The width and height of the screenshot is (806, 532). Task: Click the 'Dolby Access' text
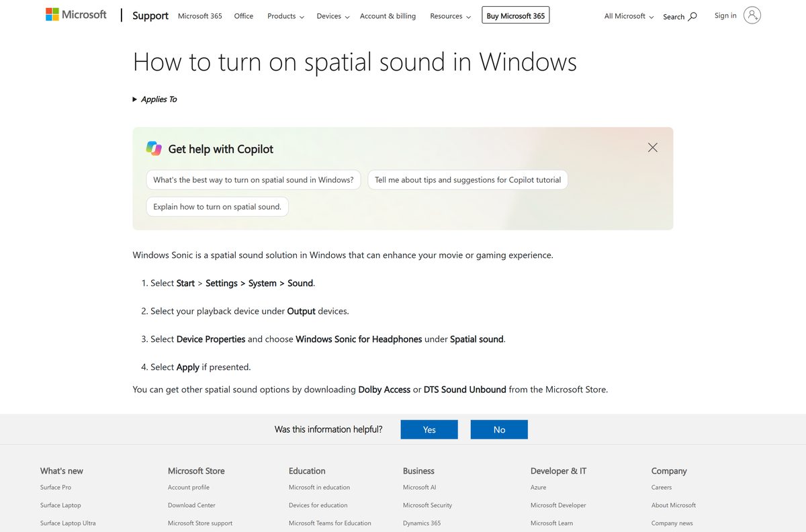point(384,390)
